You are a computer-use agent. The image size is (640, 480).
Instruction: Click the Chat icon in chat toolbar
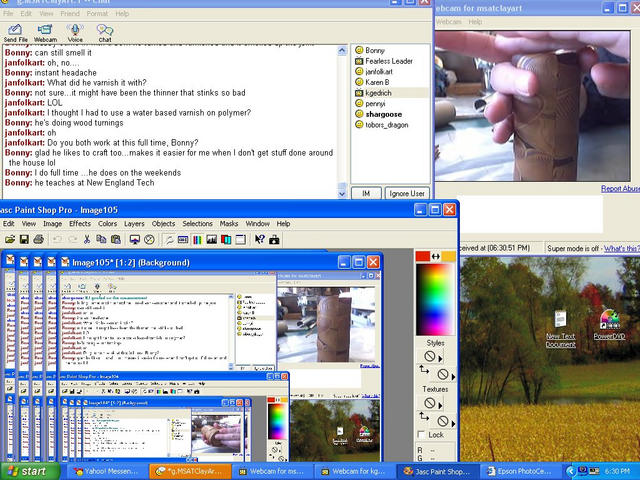[105, 33]
